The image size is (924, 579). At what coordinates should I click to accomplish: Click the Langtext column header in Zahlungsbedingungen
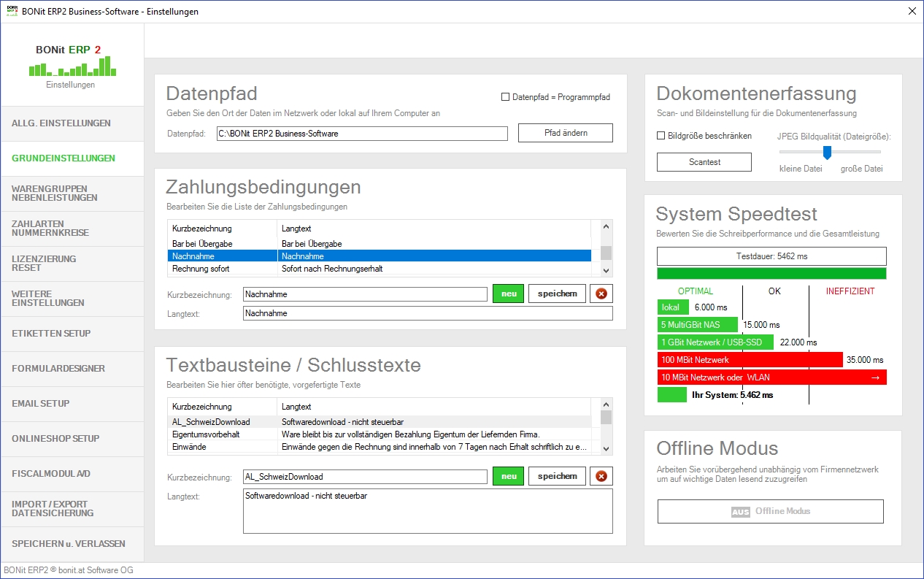tap(434, 229)
